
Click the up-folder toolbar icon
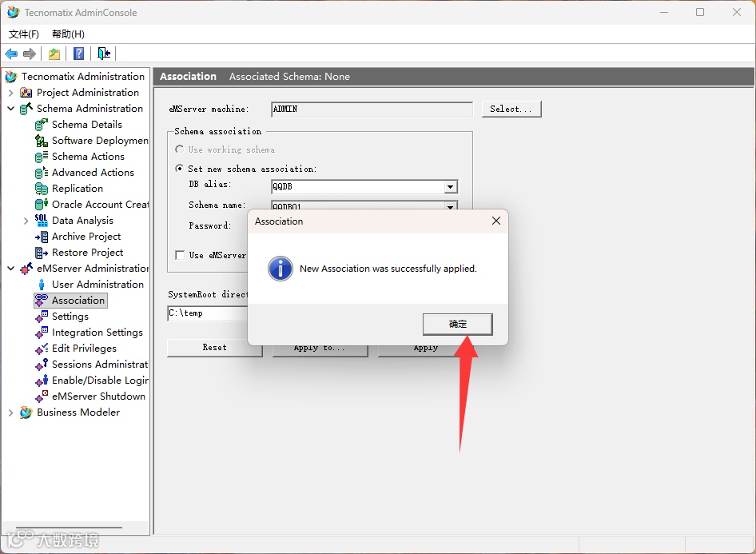[54, 54]
